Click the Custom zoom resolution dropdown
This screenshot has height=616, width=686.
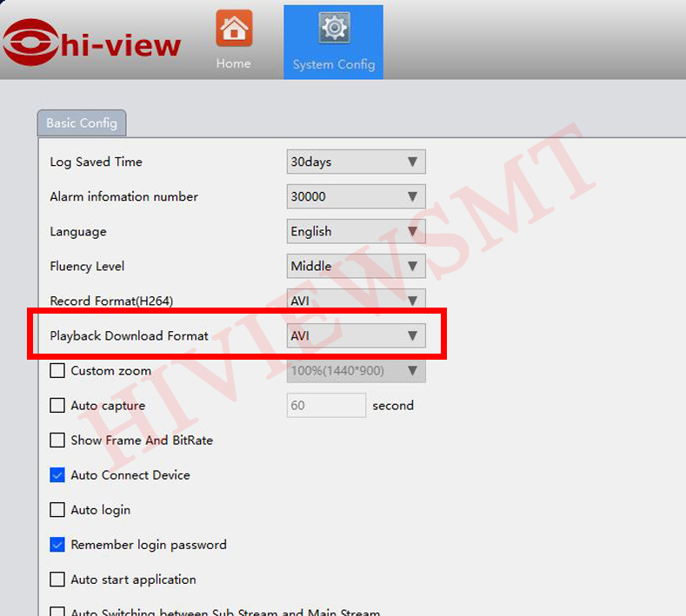(x=356, y=370)
